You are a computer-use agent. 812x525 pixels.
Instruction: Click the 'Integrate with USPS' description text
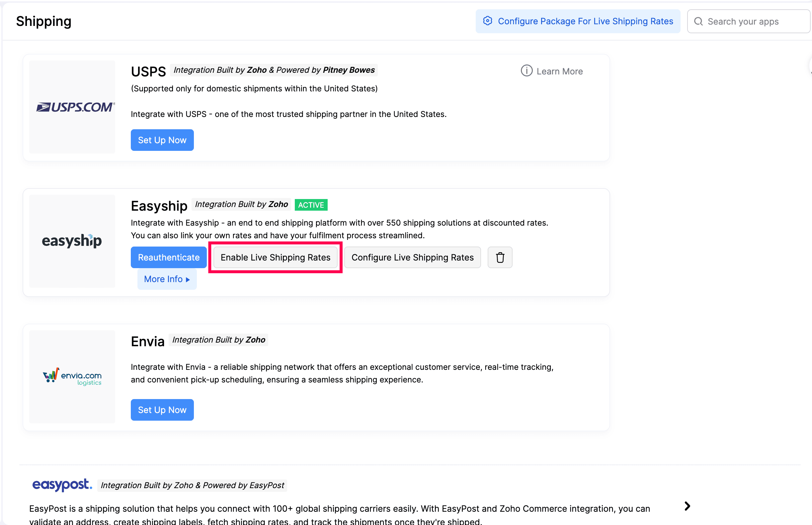[x=288, y=114]
